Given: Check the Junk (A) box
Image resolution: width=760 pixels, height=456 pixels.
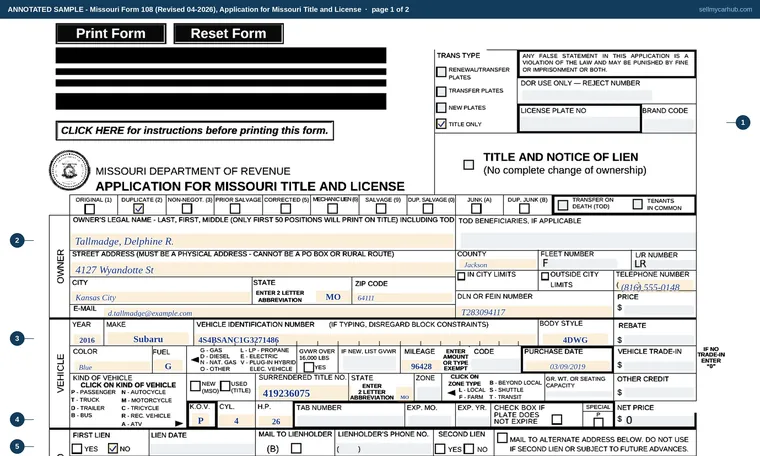Looking at the screenshot, I should pyautogui.click(x=476, y=209).
